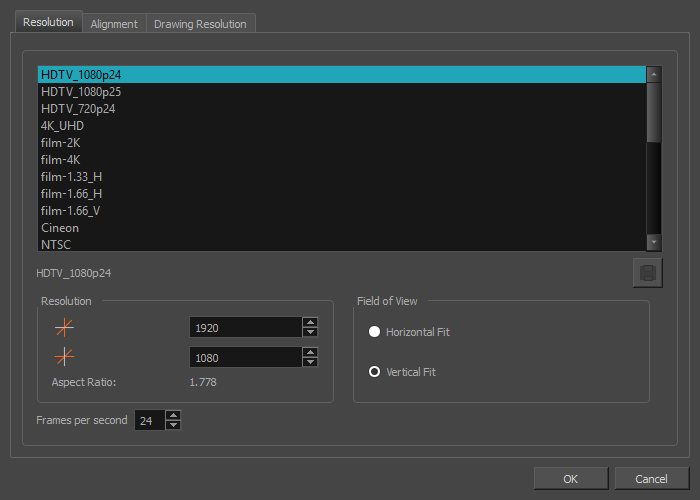Click the preset list scroll up arrow
The image size is (700, 500).
coord(654,74)
